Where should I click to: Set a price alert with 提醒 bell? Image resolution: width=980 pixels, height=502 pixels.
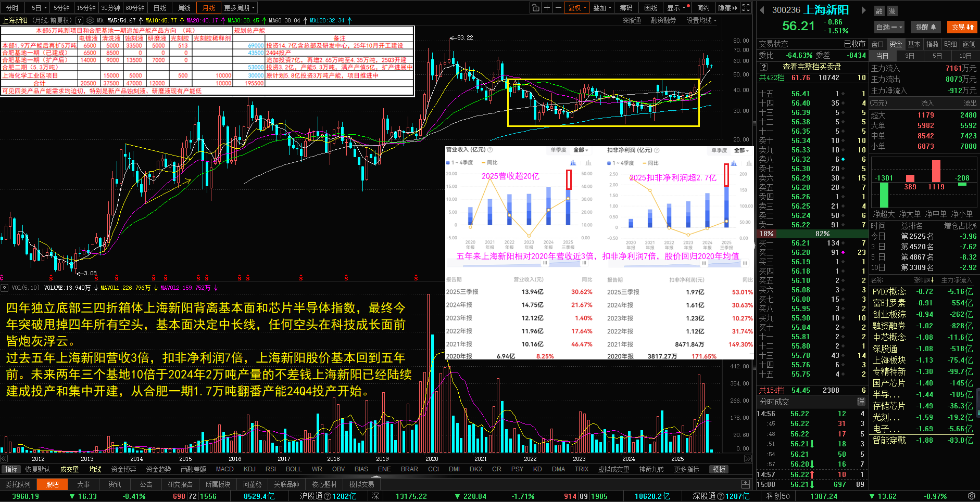pyautogui.click(x=926, y=27)
